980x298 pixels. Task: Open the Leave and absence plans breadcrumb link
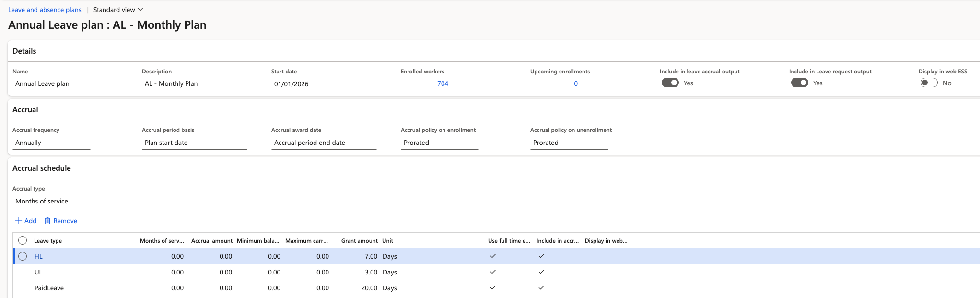[45, 10]
